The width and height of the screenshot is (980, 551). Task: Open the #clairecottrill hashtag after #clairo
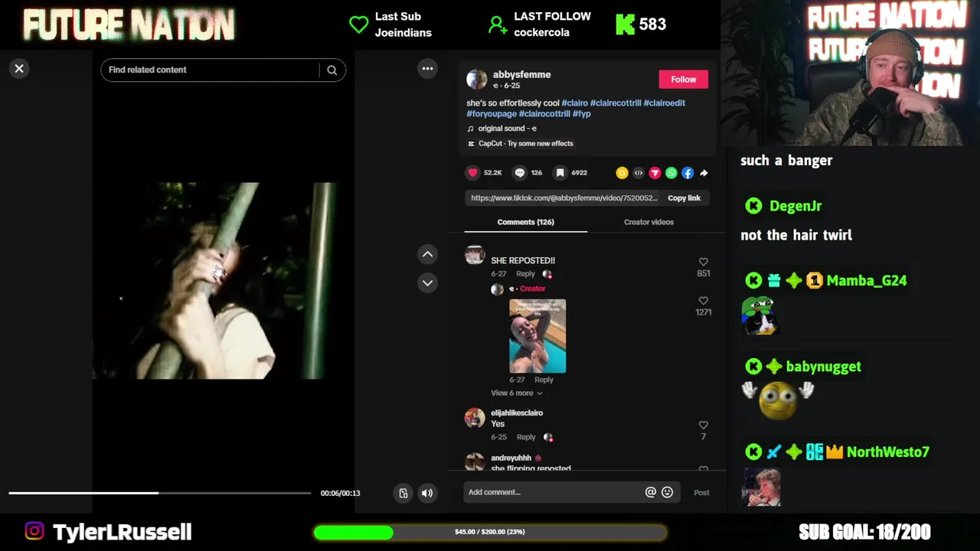(x=616, y=103)
